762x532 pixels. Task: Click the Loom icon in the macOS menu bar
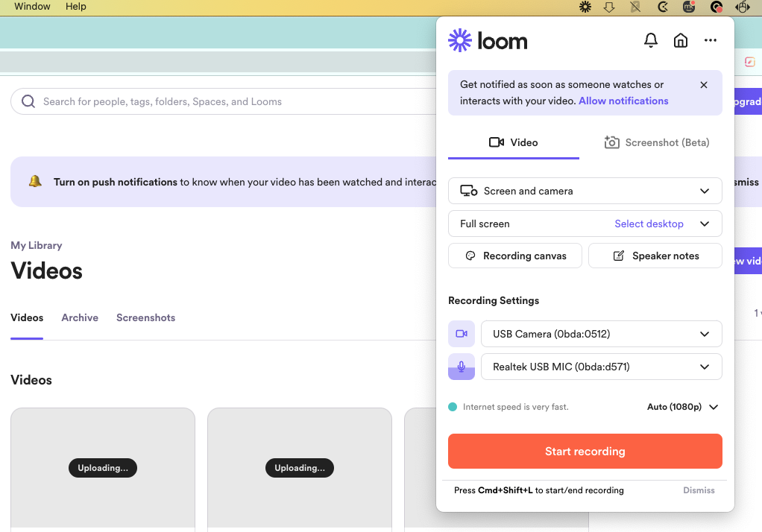(585, 7)
